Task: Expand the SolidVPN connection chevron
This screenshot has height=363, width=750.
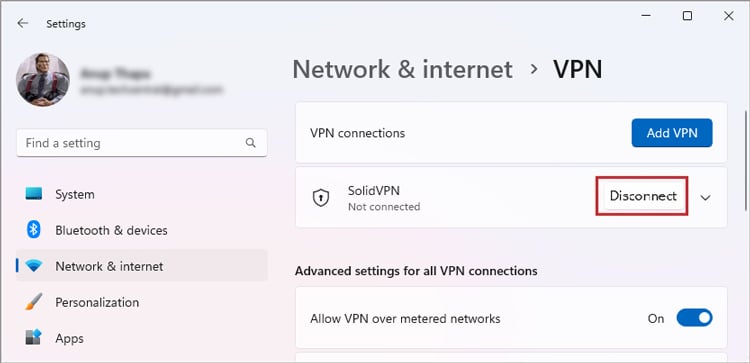Action: click(x=705, y=198)
